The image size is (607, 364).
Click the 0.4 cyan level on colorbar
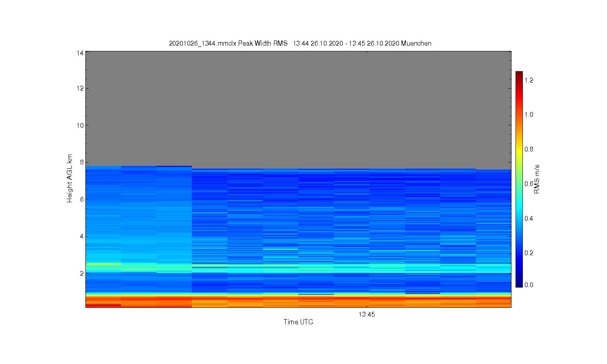tap(519, 218)
